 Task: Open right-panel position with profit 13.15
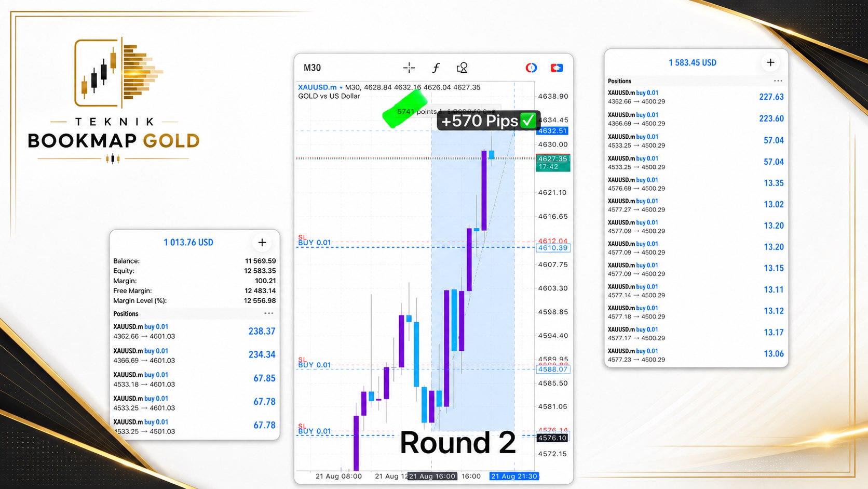696,269
